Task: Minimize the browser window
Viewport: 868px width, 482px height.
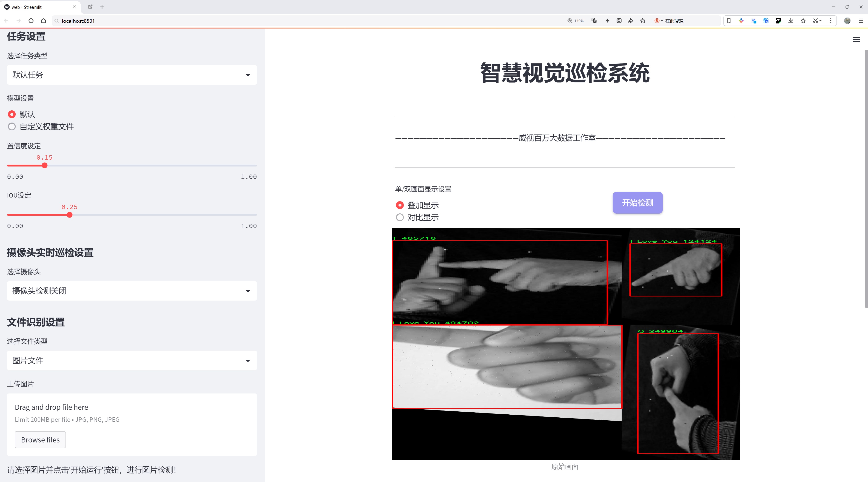Action: click(x=833, y=7)
